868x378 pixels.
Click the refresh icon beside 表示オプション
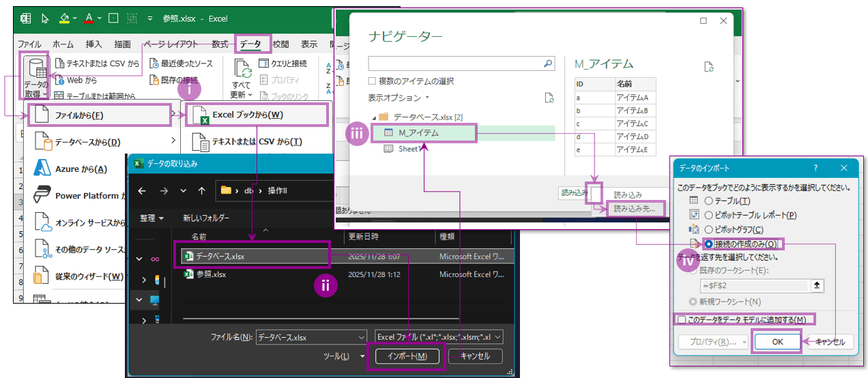point(549,98)
